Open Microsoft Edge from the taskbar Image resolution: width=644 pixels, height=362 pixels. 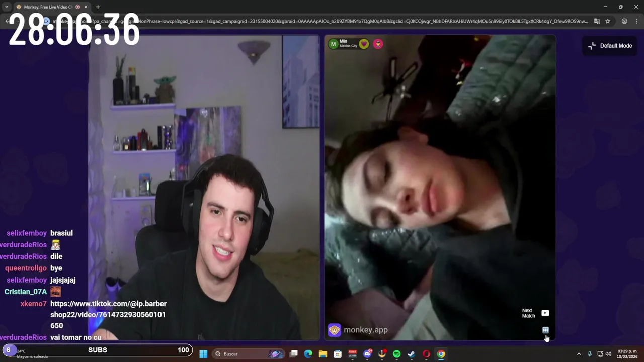point(308,354)
